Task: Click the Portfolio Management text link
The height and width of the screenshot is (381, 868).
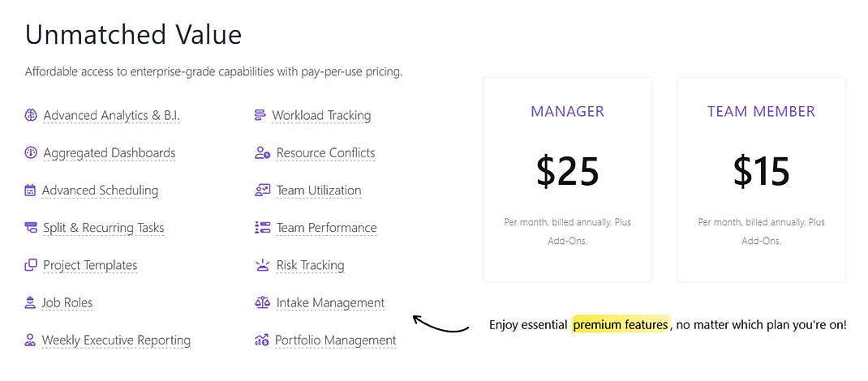Action: point(335,340)
